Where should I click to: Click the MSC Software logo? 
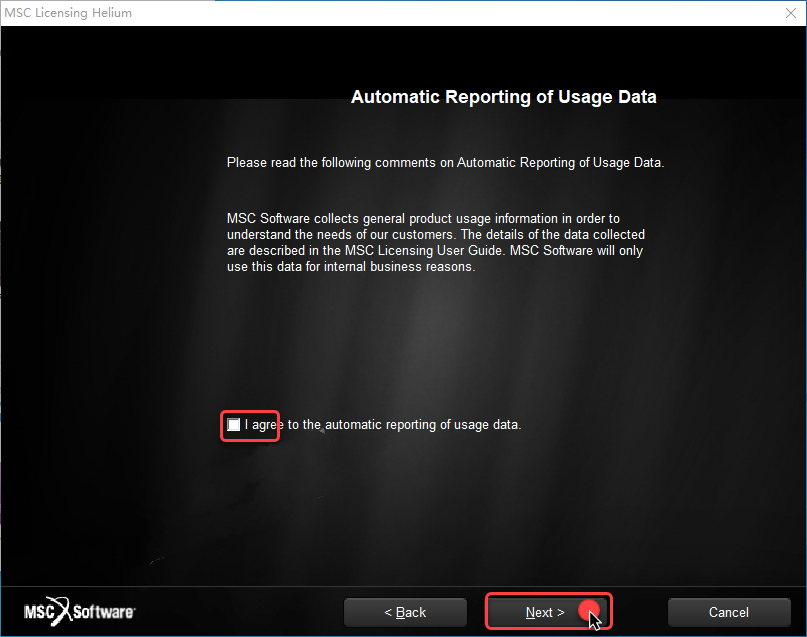79,611
